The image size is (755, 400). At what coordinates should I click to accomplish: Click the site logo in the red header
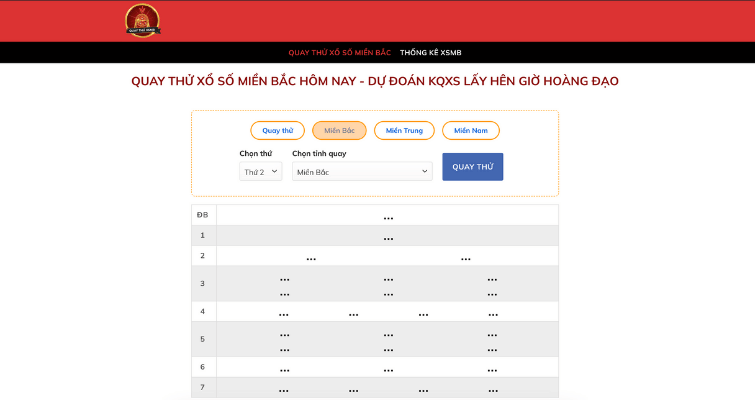[x=143, y=21]
